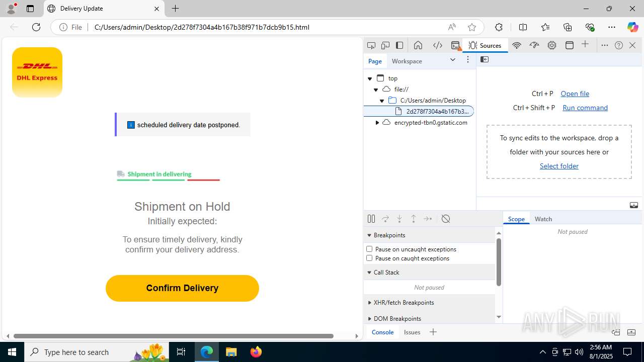
Task: Toggle device emulation in DevTools
Action: pyautogui.click(x=385, y=45)
